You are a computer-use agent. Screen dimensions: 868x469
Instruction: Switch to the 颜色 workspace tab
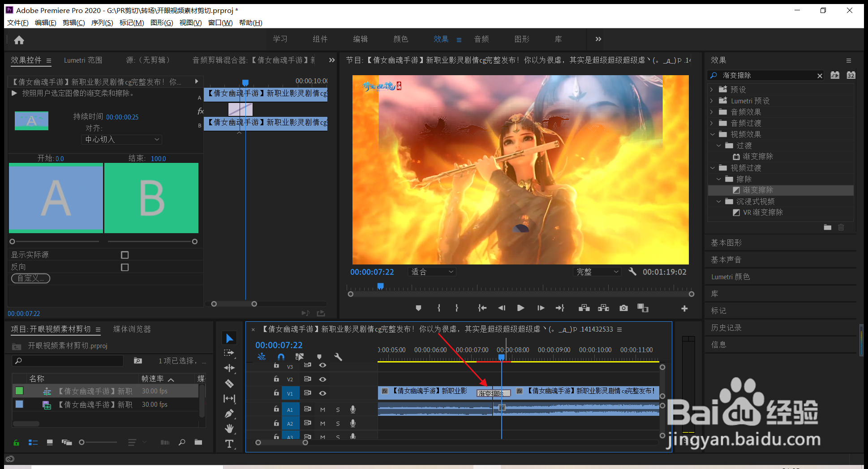(401, 39)
